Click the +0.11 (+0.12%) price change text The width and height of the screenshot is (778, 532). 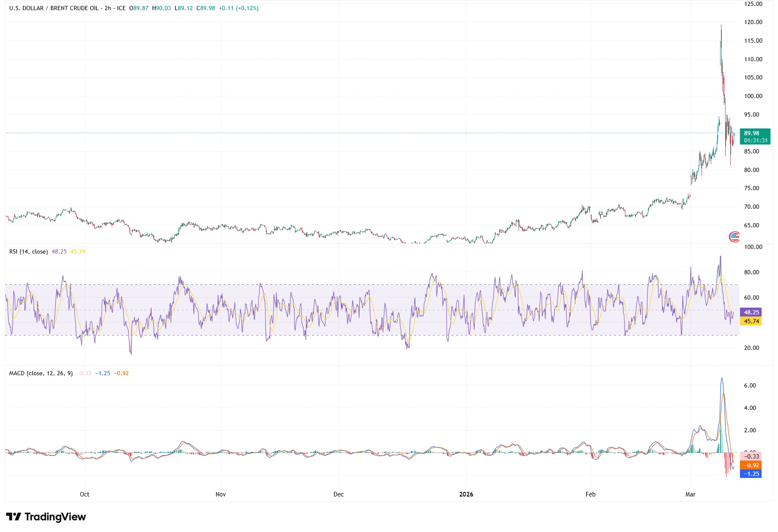[238, 8]
